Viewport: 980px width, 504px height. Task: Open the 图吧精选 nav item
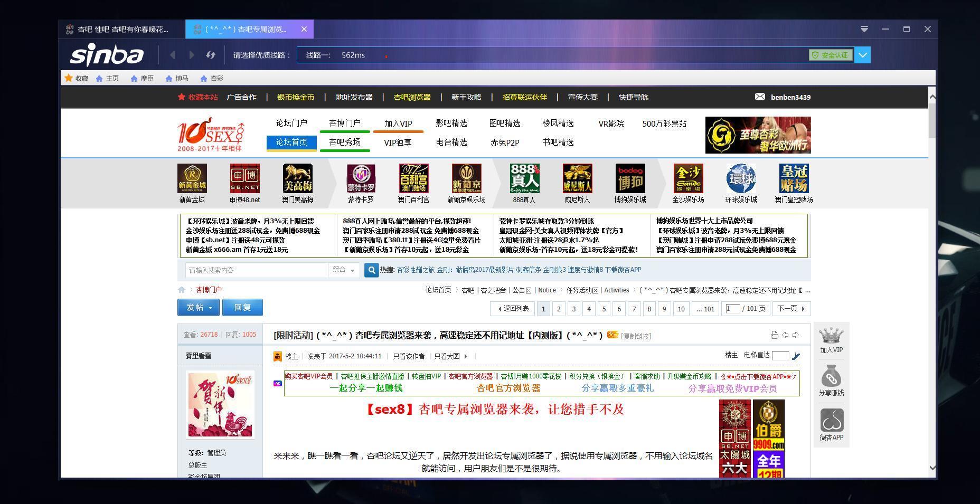505,123
